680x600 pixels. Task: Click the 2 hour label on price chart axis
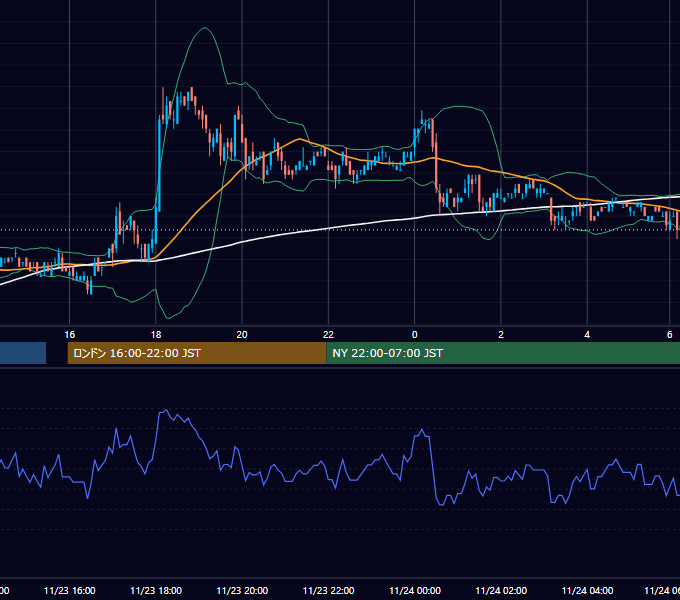pos(501,335)
